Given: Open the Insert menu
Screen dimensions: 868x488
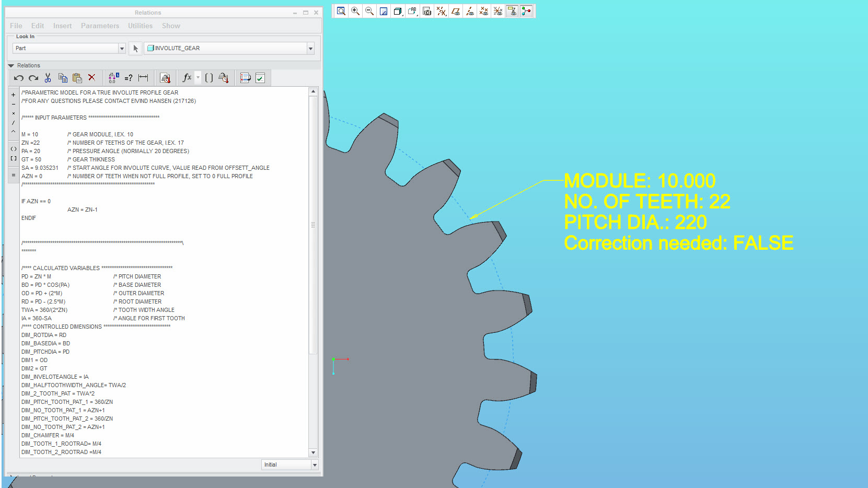Looking at the screenshot, I should coord(62,26).
